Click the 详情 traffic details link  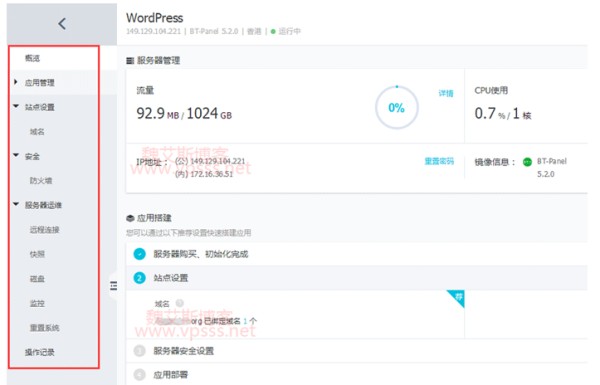[446, 93]
